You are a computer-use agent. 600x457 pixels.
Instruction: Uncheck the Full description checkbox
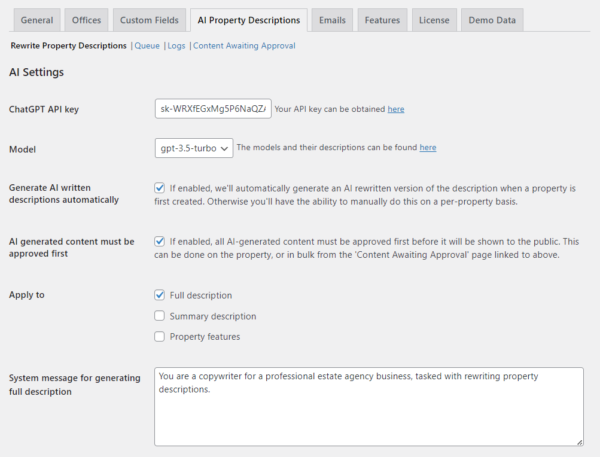[160, 295]
